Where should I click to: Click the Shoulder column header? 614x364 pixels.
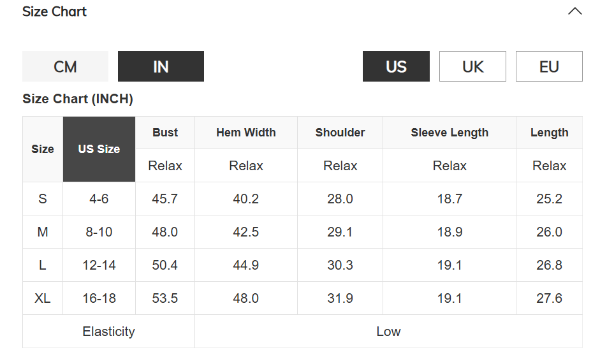tap(340, 133)
